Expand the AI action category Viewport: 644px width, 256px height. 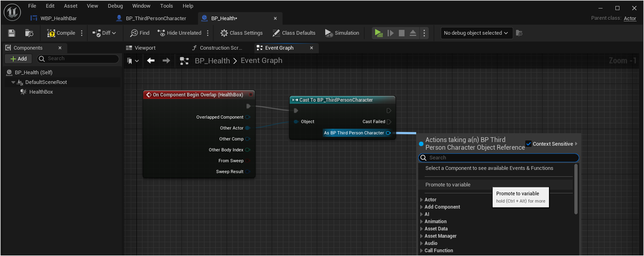(422, 215)
